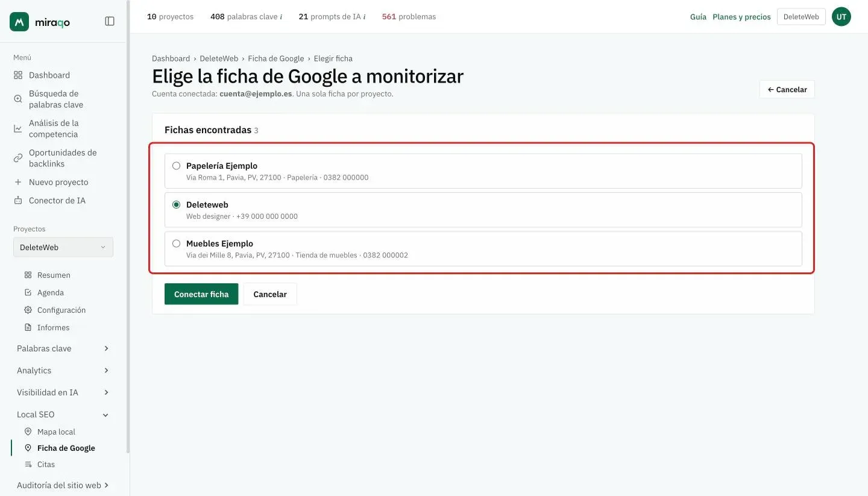Click the Informes document icon

pyautogui.click(x=28, y=328)
